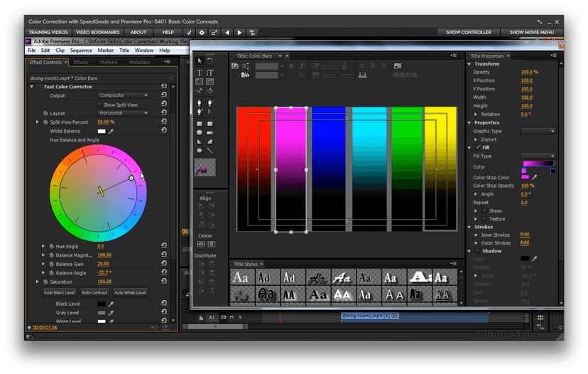Choose the Vertical Type tool

pos(210,73)
